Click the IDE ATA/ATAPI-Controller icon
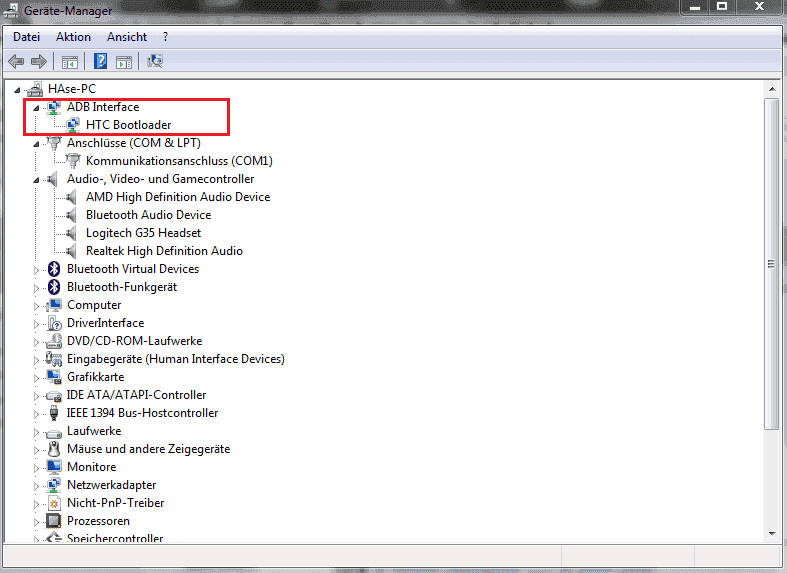 54,396
